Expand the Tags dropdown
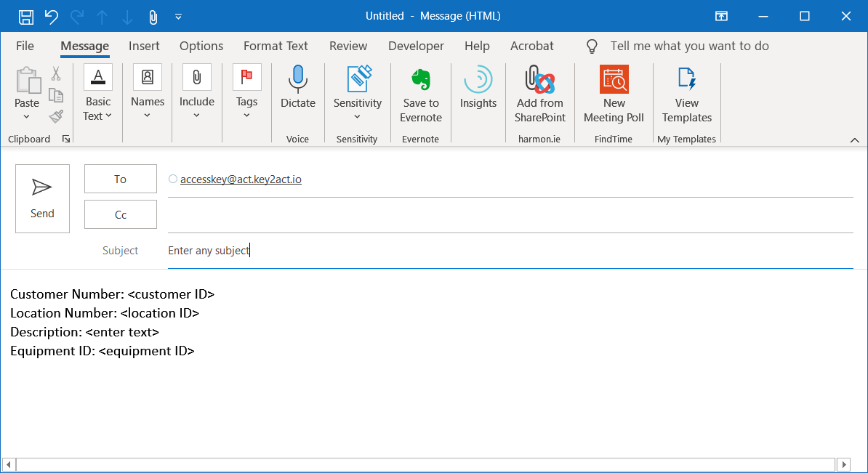This screenshot has width=868, height=473. click(246, 115)
